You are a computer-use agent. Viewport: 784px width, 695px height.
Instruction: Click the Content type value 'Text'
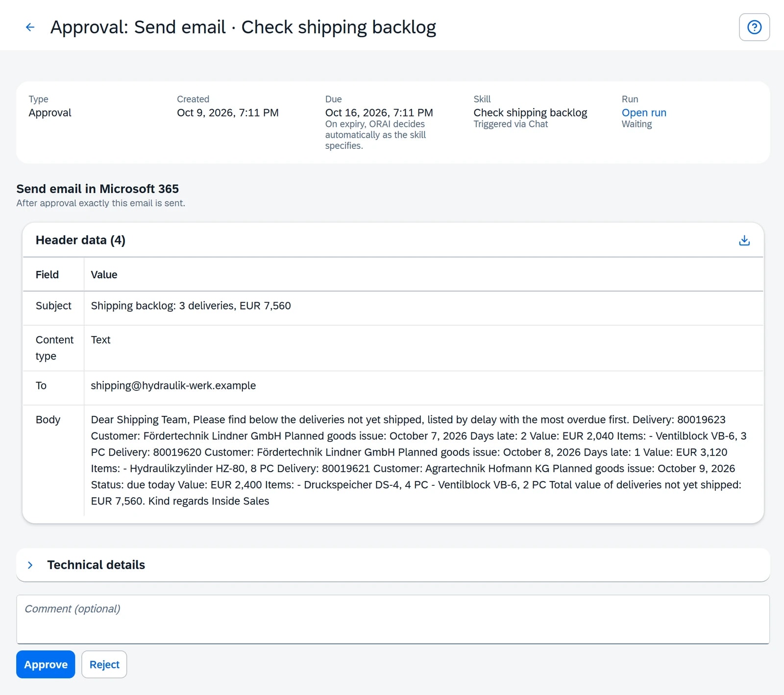click(x=100, y=340)
